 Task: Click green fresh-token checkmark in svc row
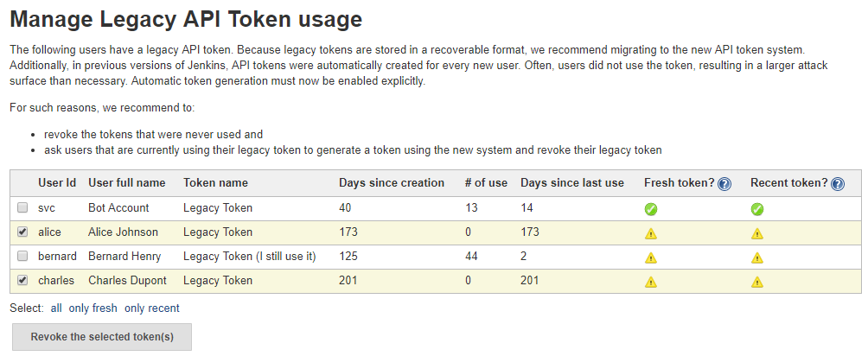tap(651, 208)
